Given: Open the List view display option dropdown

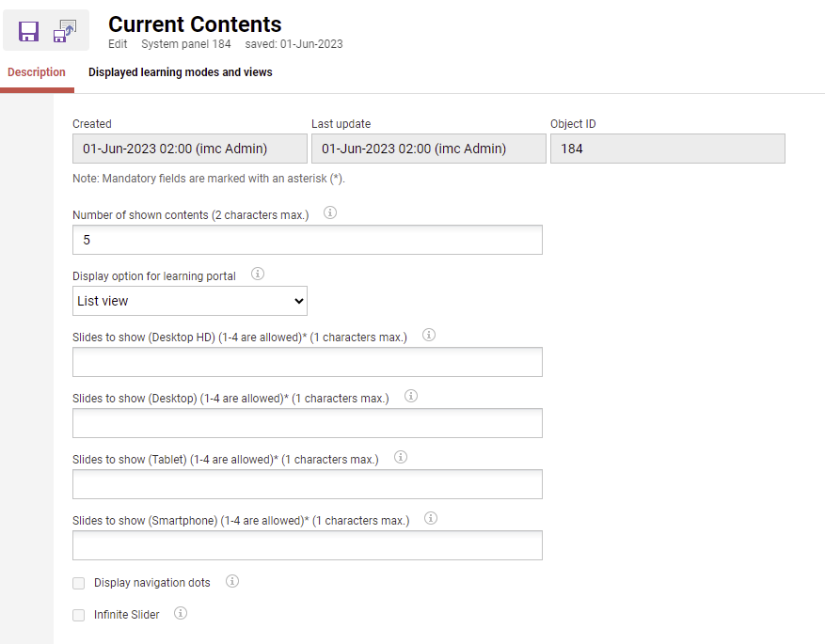Looking at the screenshot, I should pos(190,301).
